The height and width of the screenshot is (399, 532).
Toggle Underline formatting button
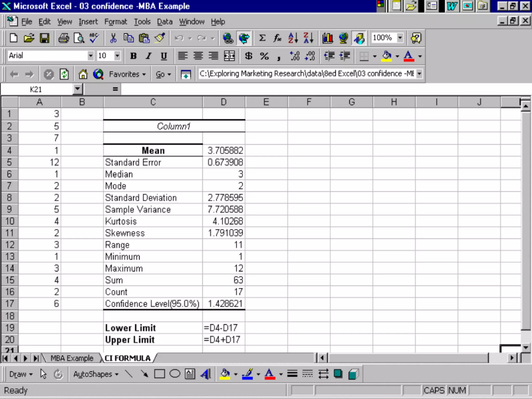coord(164,56)
